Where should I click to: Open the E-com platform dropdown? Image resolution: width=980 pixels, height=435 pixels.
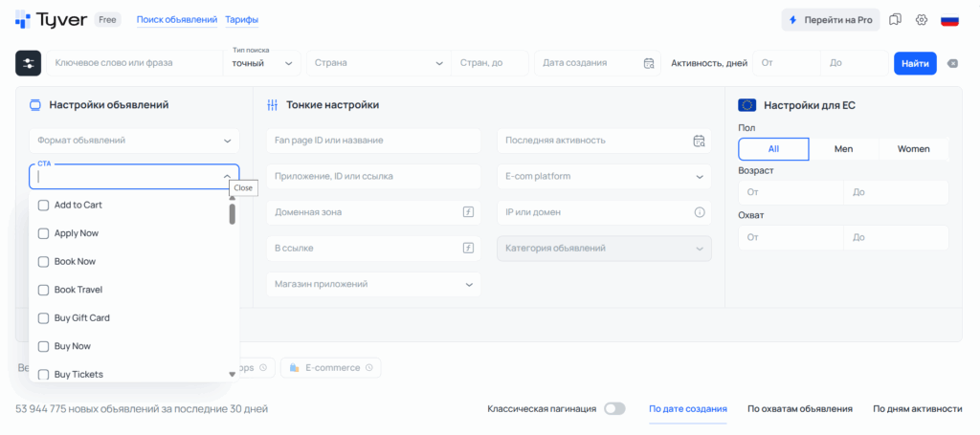(x=603, y=177)
